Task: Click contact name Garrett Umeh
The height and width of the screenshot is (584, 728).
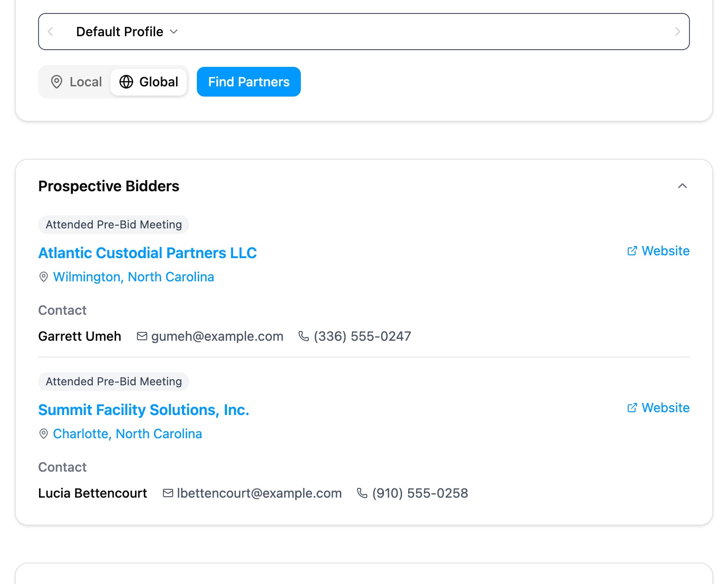Action: point(80,336)
